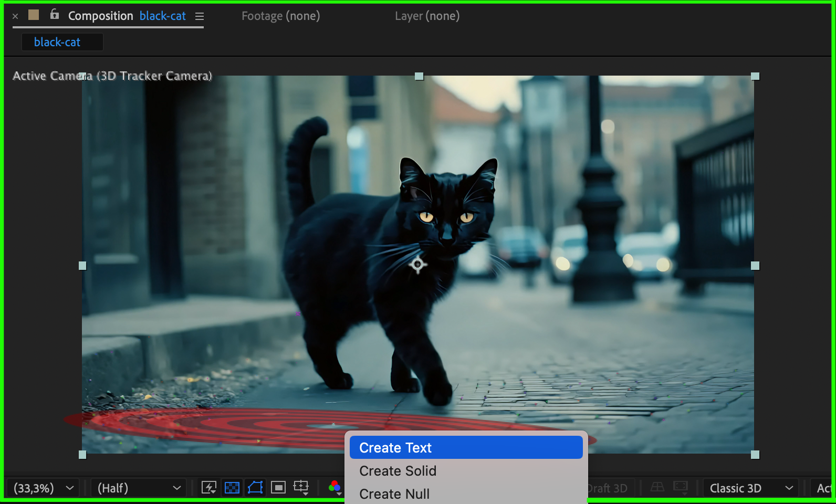Toggle the Region of Interest button
The image size is (836, 504).
point(278,488)
